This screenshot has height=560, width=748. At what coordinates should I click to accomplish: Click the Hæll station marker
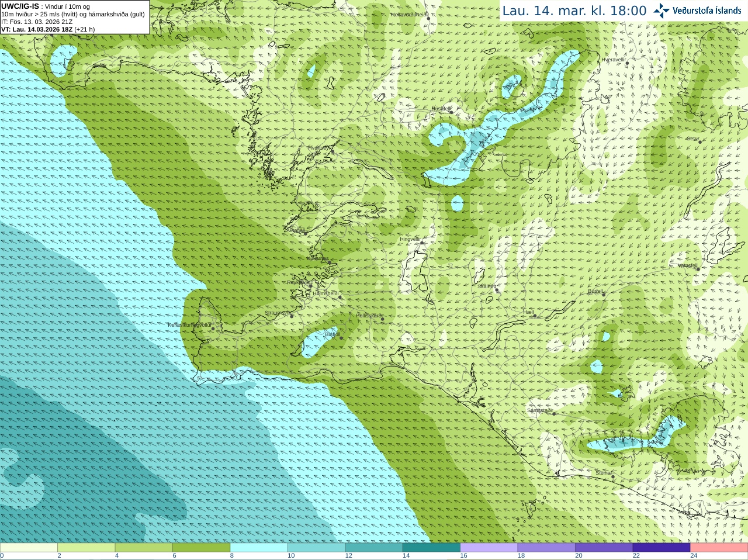[535, 316]
